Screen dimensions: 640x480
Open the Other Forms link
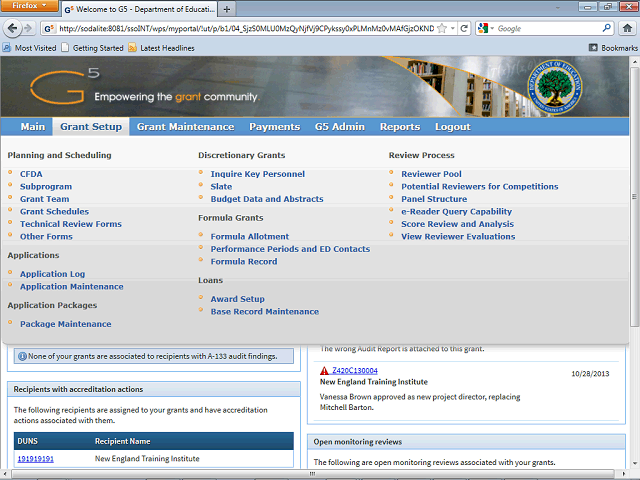coord(46,237)
